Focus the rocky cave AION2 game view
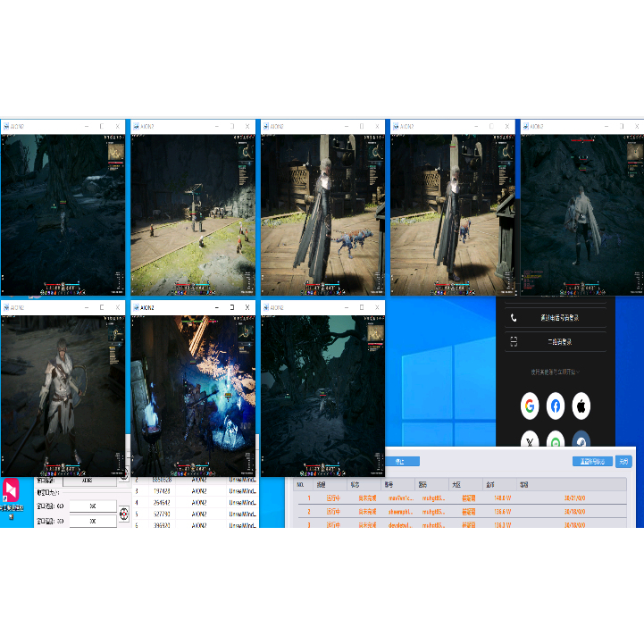Viewport: 644px width, 644px height. [582, 214]
